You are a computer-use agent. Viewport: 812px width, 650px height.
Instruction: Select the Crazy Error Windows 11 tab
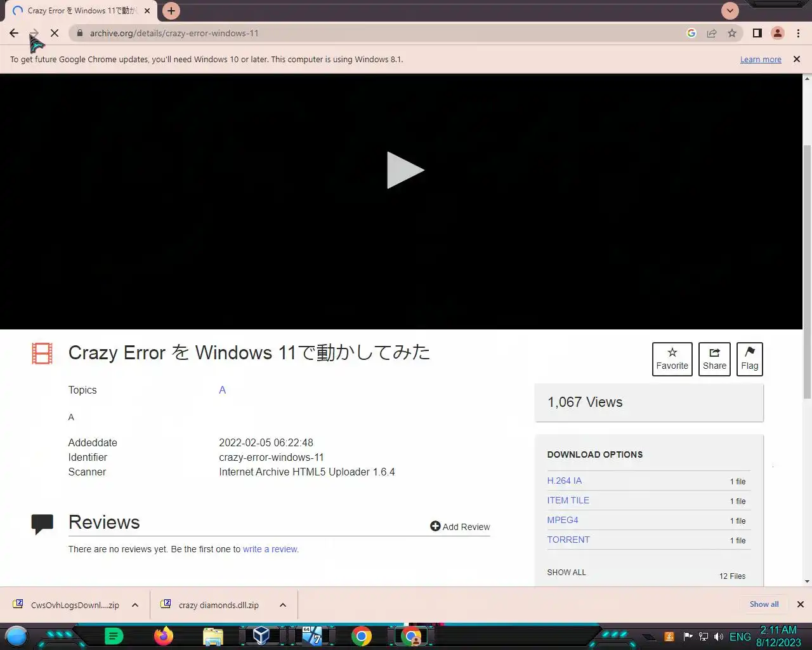[x=81, y=11]
